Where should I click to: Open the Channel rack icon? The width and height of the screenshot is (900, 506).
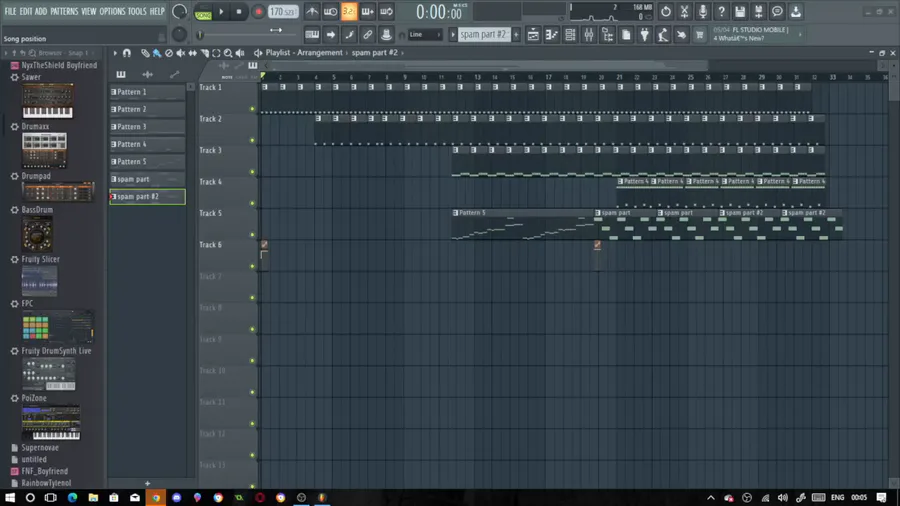pyautogui.click(x=570, y=35)
